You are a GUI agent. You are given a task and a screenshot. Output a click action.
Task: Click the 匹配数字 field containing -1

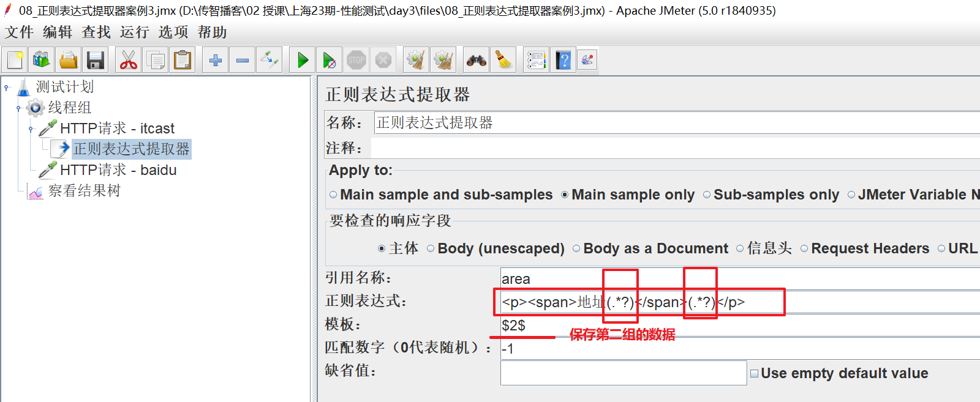(740, 349)
